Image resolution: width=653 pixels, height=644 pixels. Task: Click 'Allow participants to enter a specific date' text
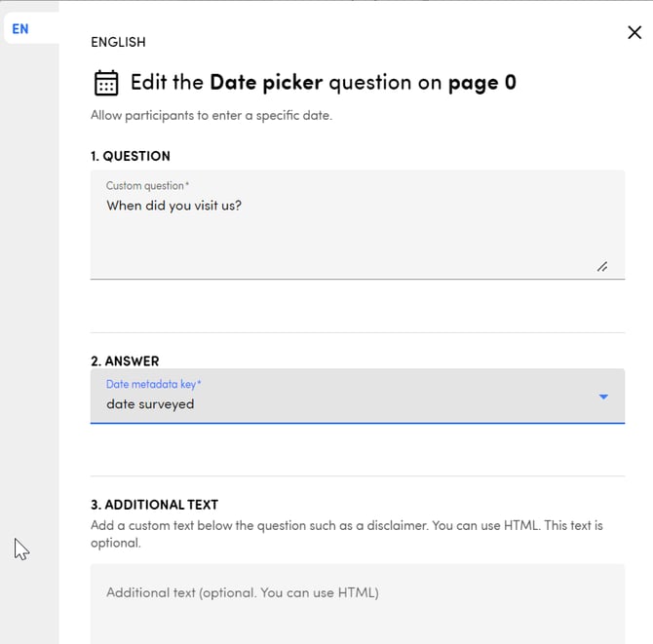pos(211,116)
